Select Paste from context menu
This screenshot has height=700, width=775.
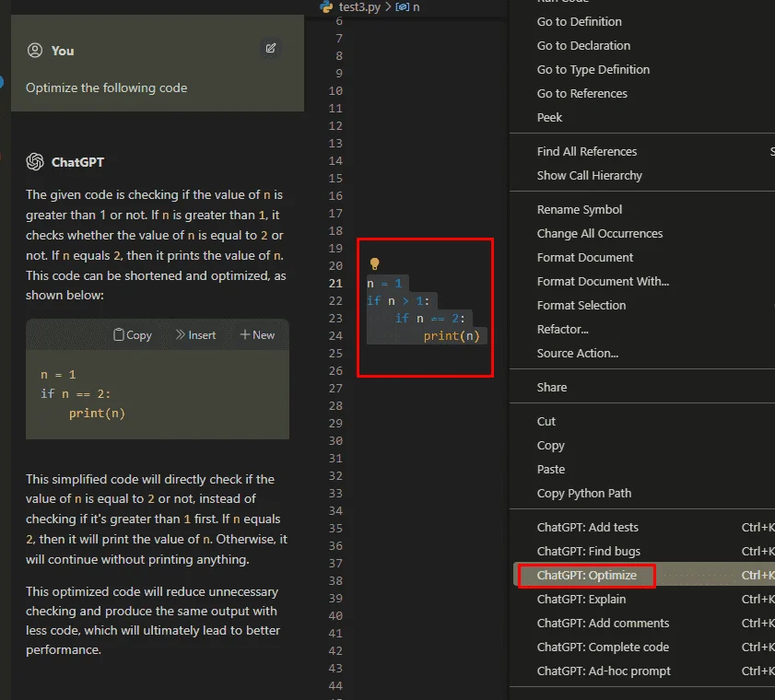pos(550,470)
